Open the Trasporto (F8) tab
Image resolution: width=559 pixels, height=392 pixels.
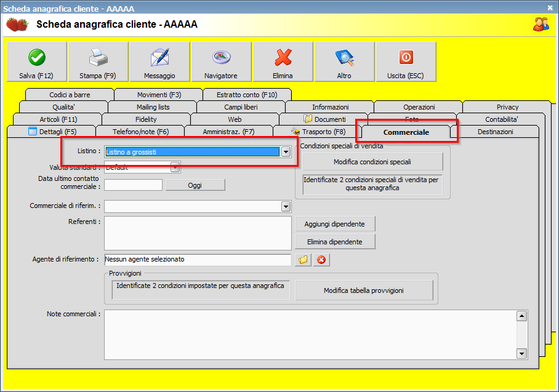[318, 132]
